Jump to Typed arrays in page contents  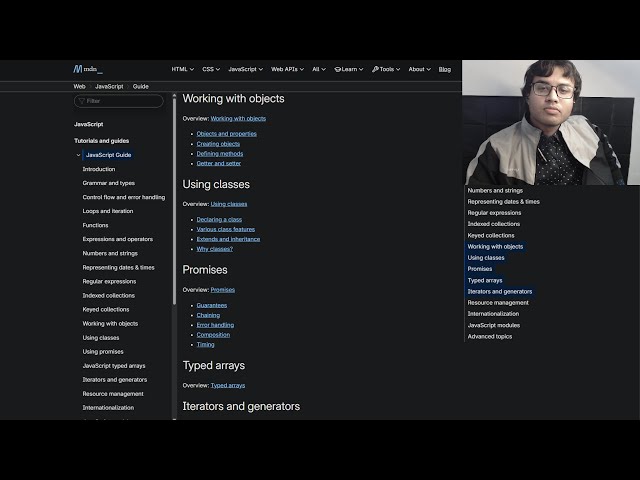[x=485, y=280]
